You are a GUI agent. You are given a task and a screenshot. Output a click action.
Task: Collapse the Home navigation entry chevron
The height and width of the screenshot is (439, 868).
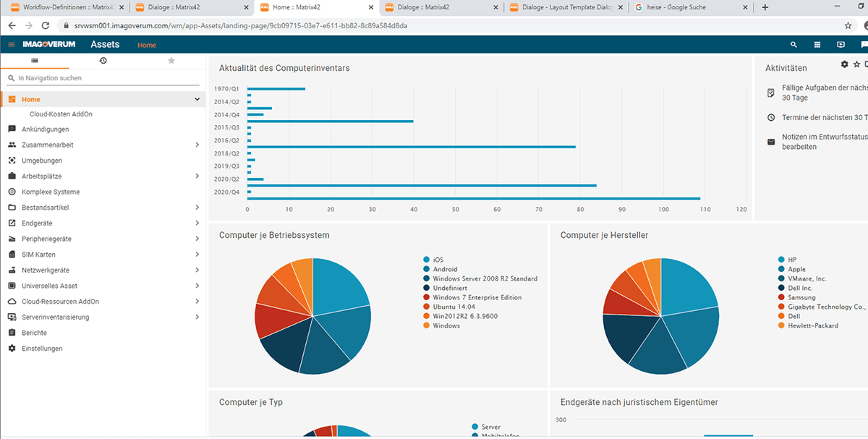(x=197, y=99)
